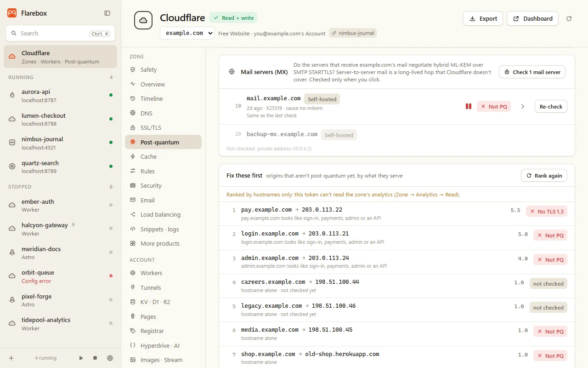Open Hyperdrive · AI section
Image resolution: width=588 pixels, height=368 pixels.
click(163, 345)
